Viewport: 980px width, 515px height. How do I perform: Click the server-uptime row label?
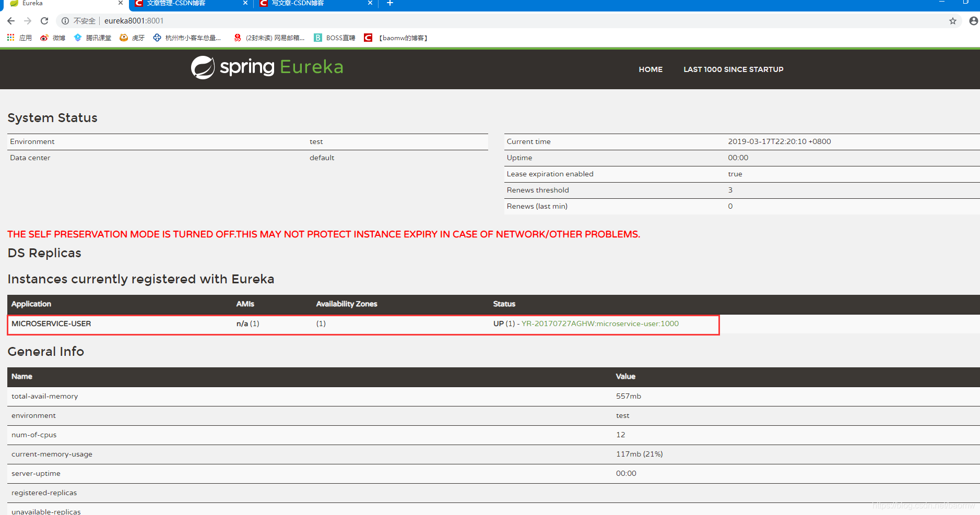(36, 473)
